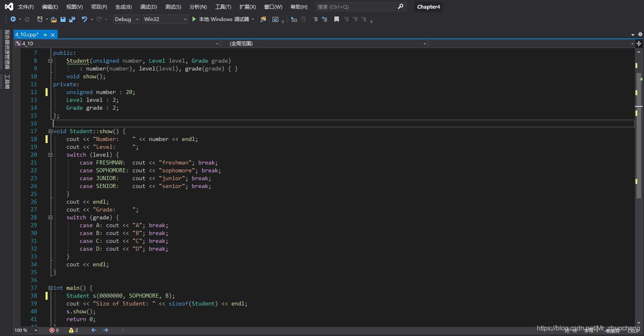Toggle a bookmark with bookmark icon
Screen dimensions: 644x336
click(x=336, y=19)
